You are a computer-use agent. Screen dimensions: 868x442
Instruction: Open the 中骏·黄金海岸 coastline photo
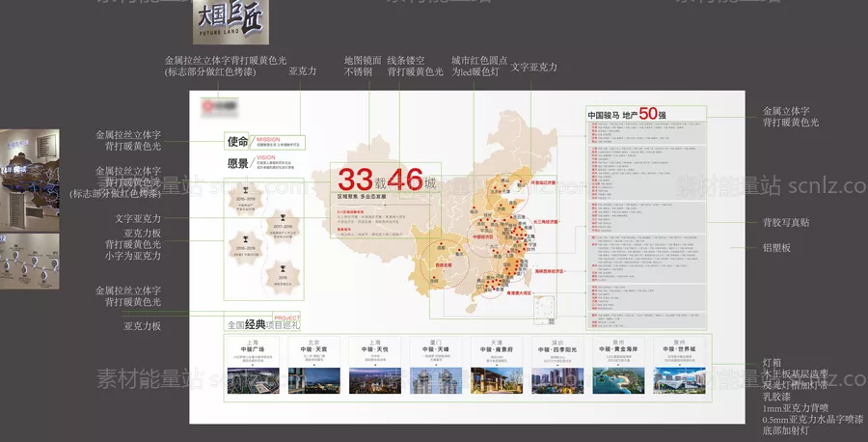(x=618, y=380)
